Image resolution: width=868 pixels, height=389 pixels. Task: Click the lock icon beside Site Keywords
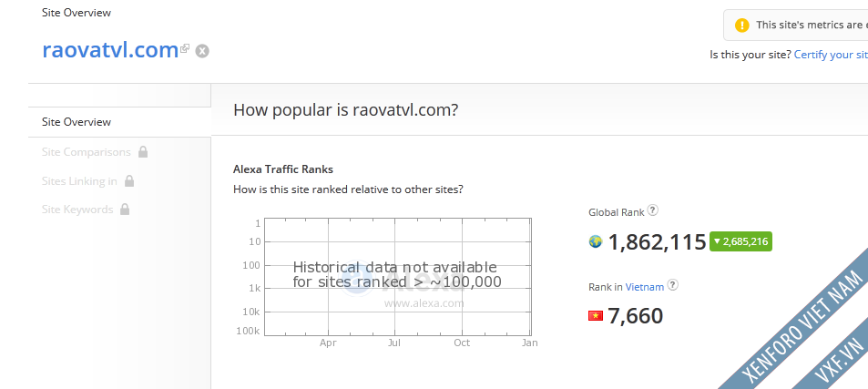click(x=125, y=210)
